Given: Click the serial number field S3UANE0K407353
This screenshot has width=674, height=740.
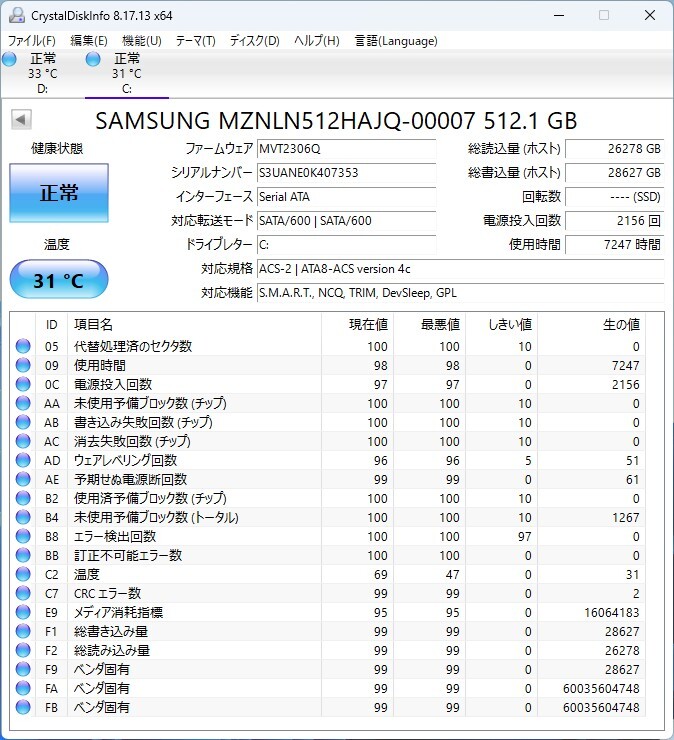Looking at the screenshot, I should point(346,173).
